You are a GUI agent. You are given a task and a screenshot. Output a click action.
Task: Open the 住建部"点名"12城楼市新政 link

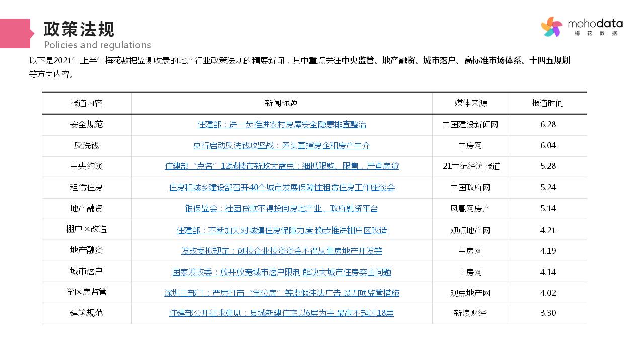[282, 166]
